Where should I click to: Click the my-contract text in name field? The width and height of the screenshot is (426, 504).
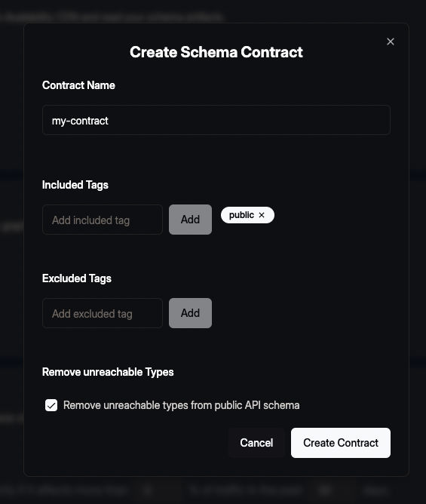point(80,121)
